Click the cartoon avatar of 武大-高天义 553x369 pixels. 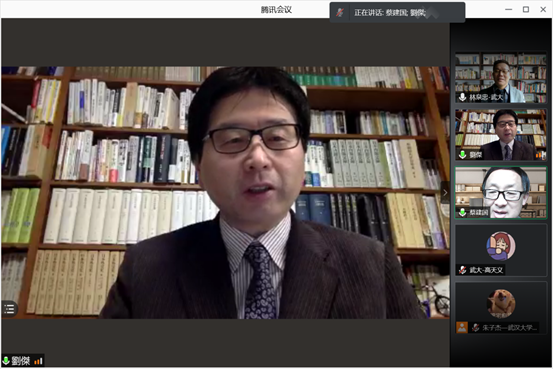click(x=501, y=246)
